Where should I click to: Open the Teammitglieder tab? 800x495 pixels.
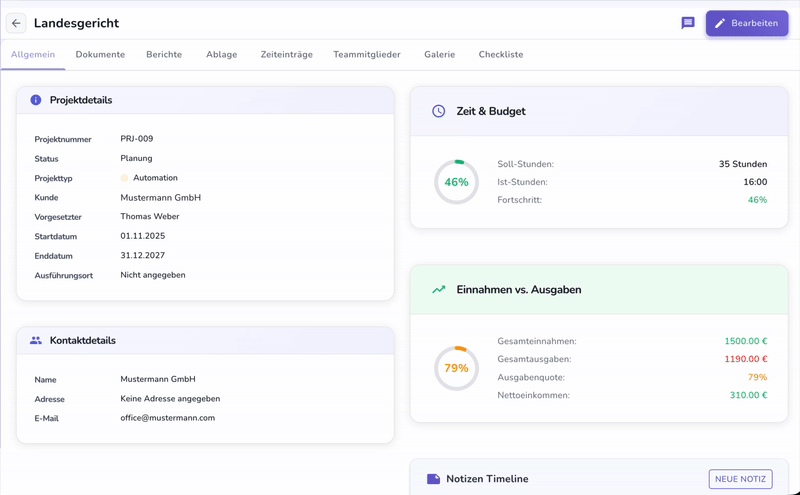tap(367, 55)
